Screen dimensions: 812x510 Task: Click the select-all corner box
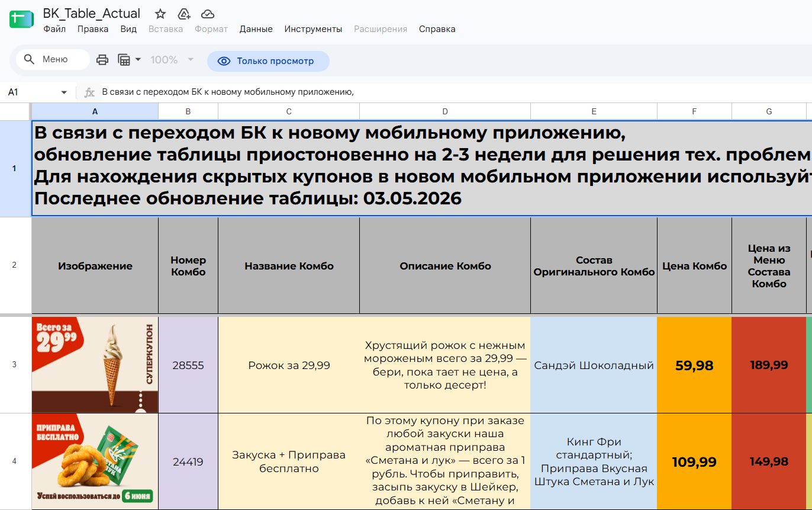click(x=15, y=111)
